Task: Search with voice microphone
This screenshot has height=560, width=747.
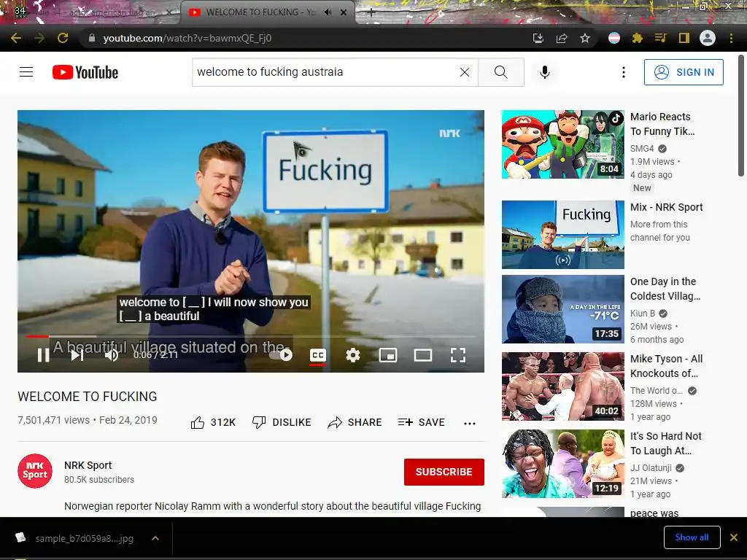Action: point(545,72)
